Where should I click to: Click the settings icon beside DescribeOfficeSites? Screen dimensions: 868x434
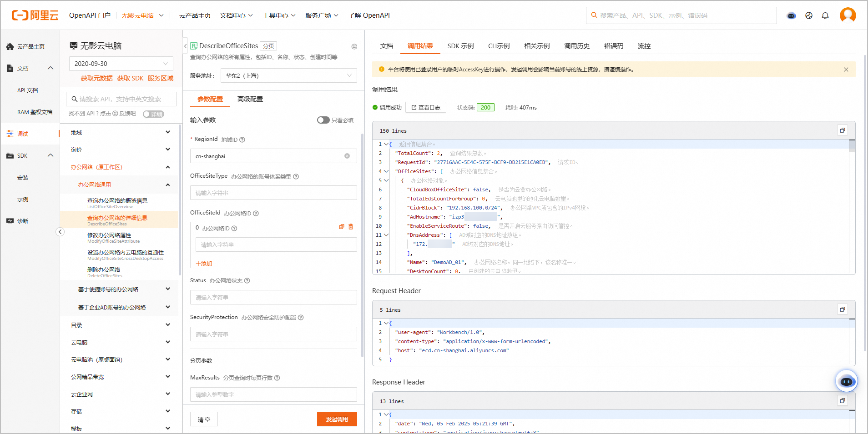tap(354, 46)
